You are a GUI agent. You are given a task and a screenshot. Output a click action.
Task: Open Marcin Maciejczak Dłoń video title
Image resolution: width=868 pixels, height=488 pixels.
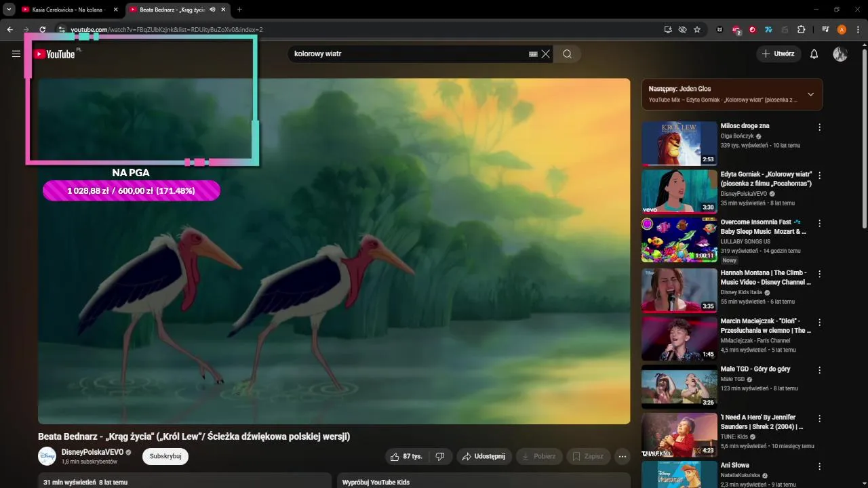pos(766,325)
